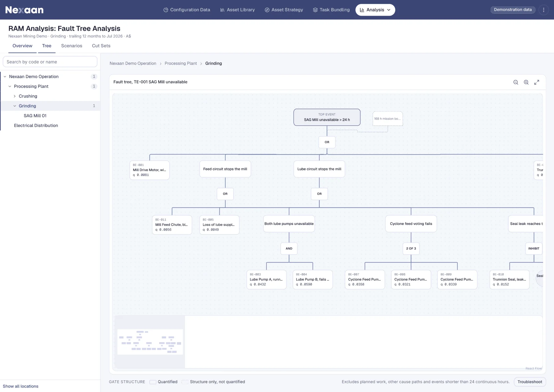Select SAG Mill 01 in the tree

pyautogui.click(x=35, y=116)
